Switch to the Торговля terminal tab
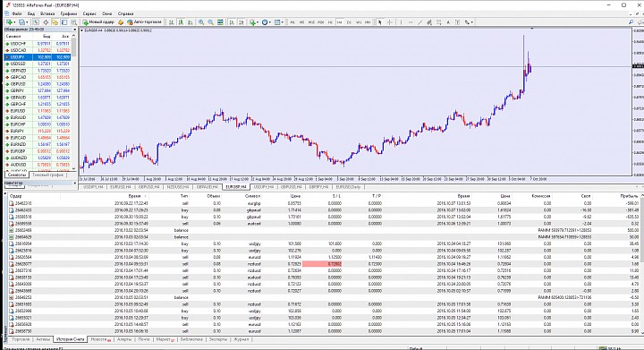This screenshot has width=644, height=350. coord(21,340)
